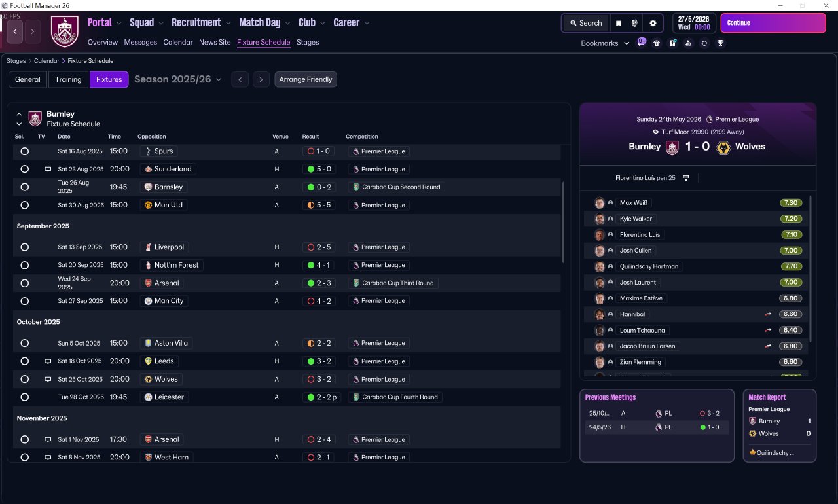Toggle the Burnley Fixture Schedule up/down chevron

pyautogui.click(x=19, y=118)
